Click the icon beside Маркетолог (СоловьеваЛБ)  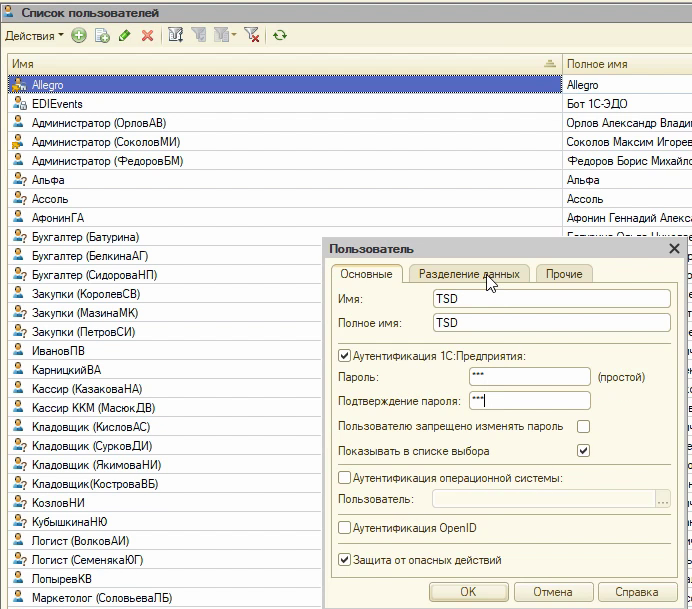(18, 597)
